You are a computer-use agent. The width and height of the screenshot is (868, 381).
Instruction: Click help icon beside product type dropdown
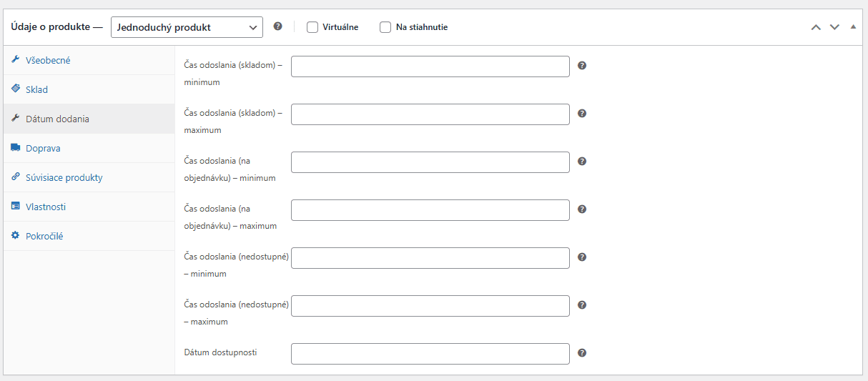(x=278, y=26)
